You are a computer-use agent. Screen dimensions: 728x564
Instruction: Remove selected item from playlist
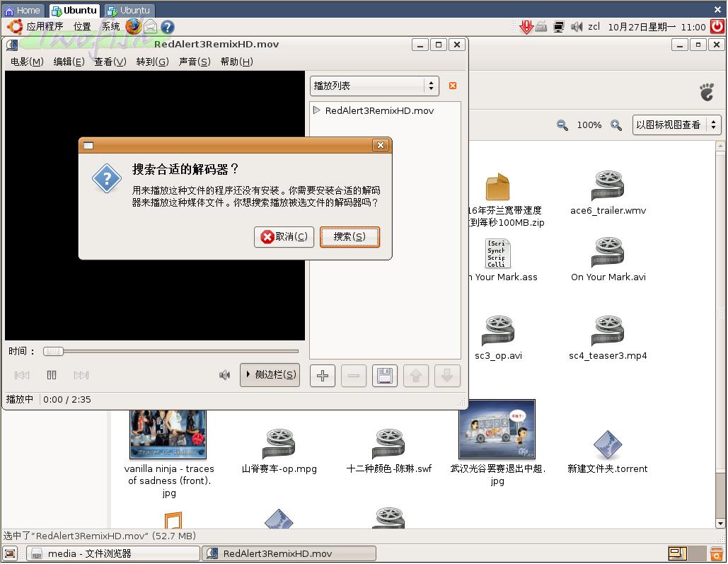click(x=353, y=375)
